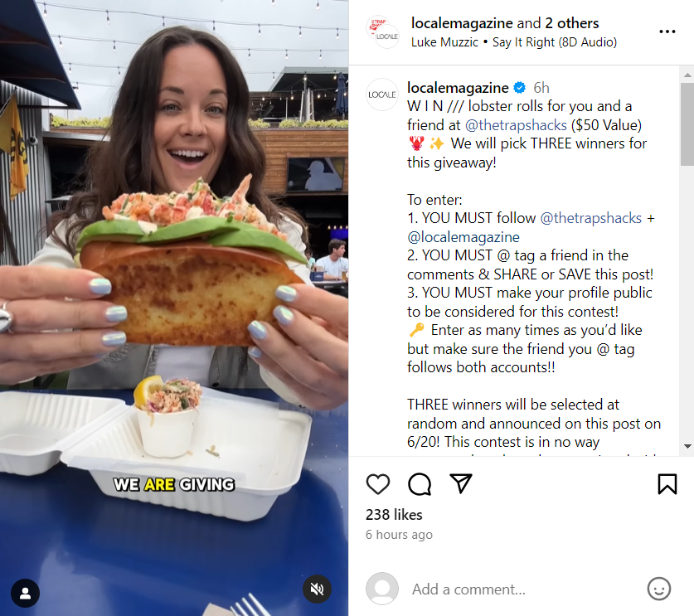The height and width of the screenshot is (616, 694).
Task: Unmute the video sound
Action: point(317,589)
